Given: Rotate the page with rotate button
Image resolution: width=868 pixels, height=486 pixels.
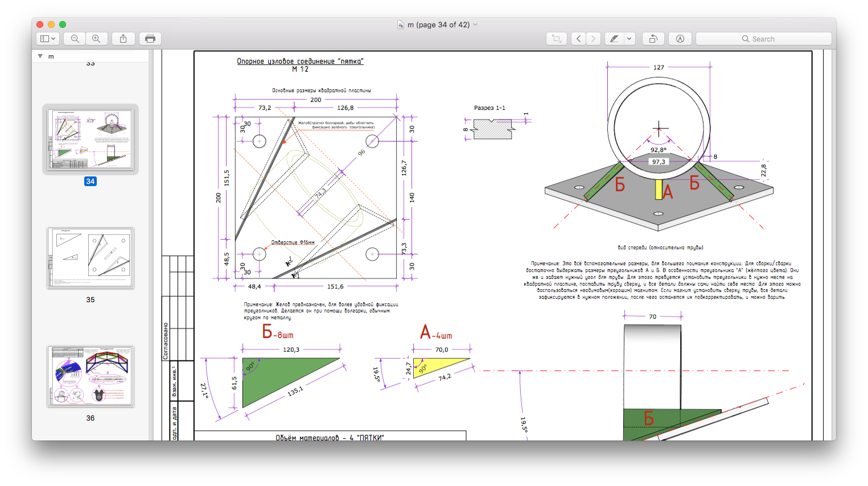Looking at the screenshot, I should tap(653, 39).
